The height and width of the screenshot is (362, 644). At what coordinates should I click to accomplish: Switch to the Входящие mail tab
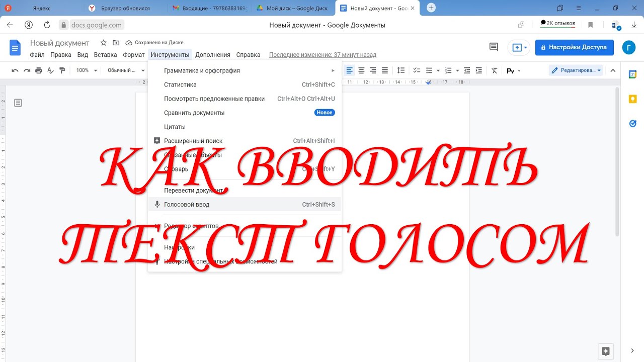tap(209, 8)
